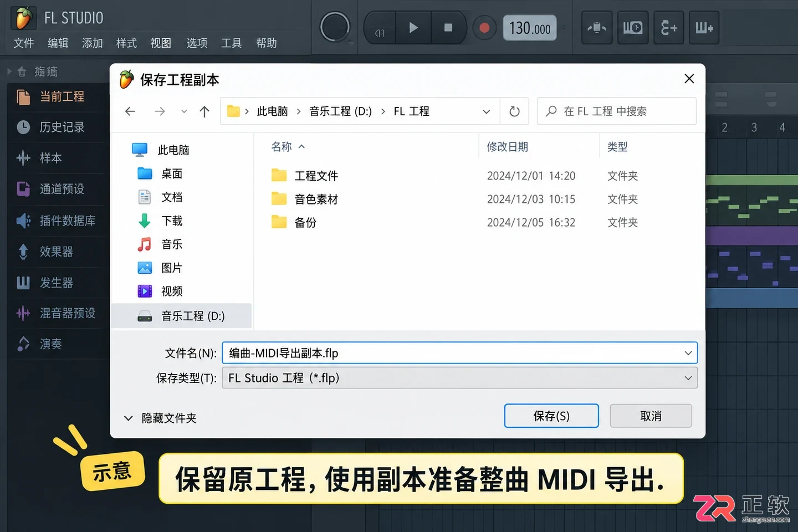Click the tempo display showing 130.000
The width and height of the screenshot is (798, 532).
[530, 28]
